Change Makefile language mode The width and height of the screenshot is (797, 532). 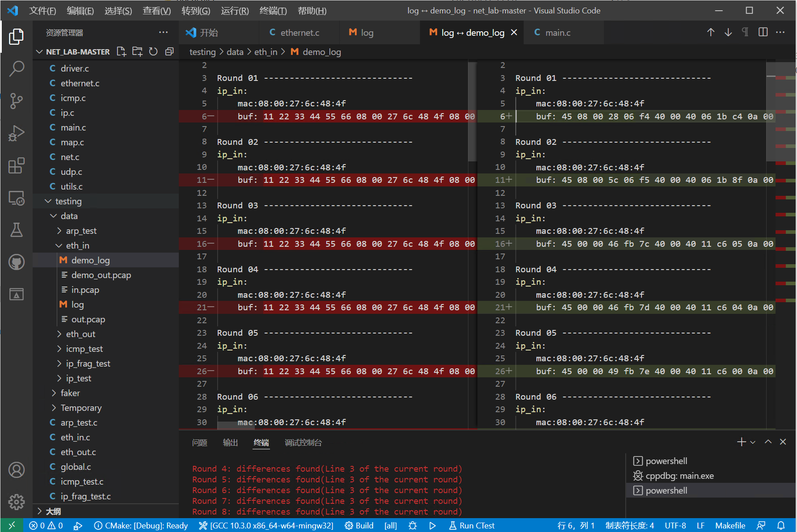(x=730, y=525)
